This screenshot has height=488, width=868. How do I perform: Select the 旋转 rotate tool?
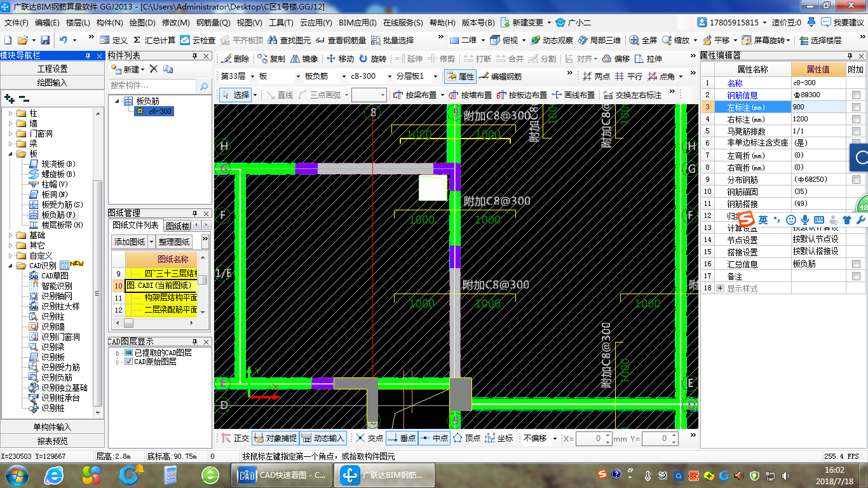372,58
